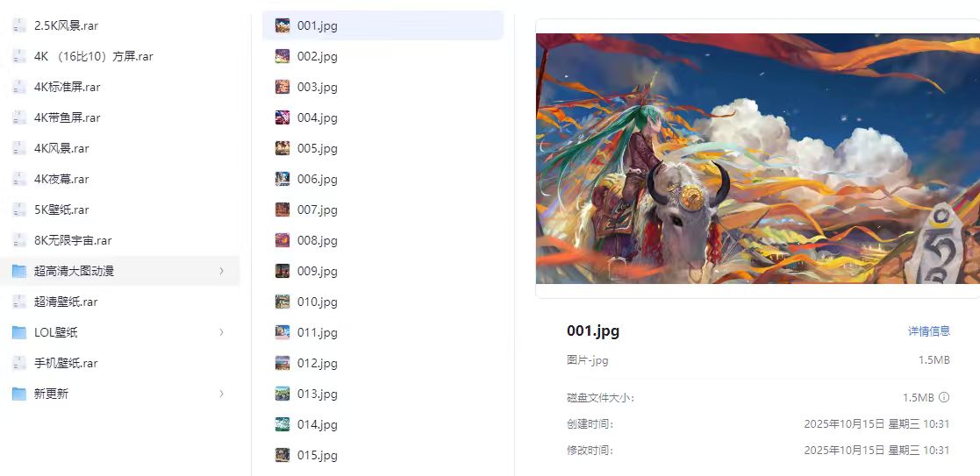Click the large 001.jpg preview image
Screen dimensions: 980x476
click(x=757, y=159)
